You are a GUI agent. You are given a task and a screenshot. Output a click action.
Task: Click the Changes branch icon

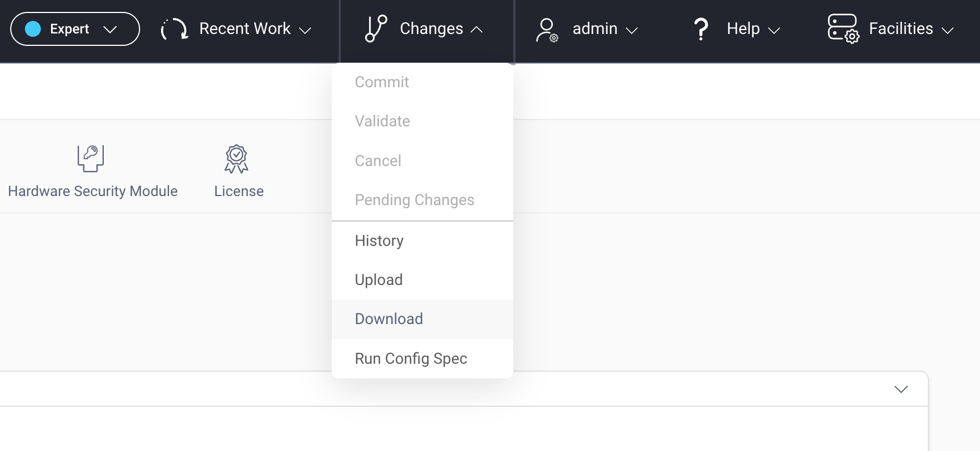point(375,29)
